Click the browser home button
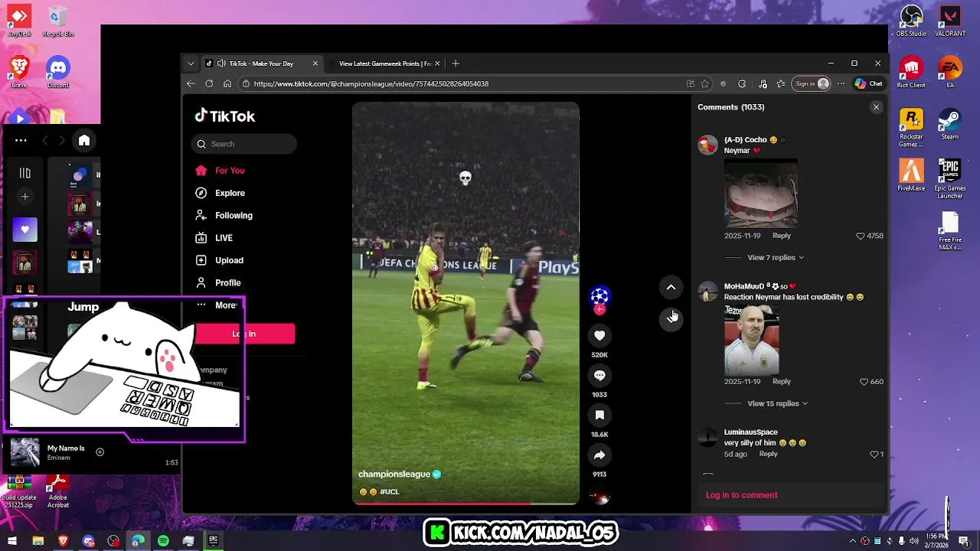Image resolution: width=980 pixels, height=551 pixels. point(227,83)
